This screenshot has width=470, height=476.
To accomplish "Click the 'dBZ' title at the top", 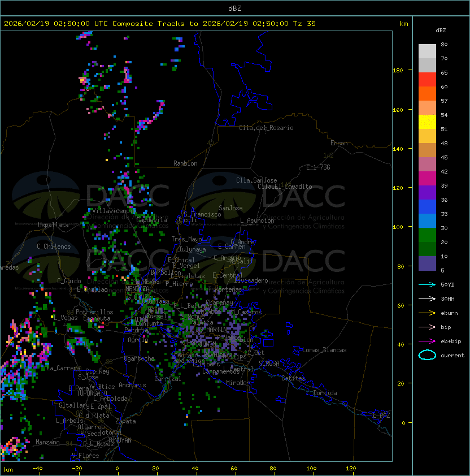I will click(x=235, y=8).
